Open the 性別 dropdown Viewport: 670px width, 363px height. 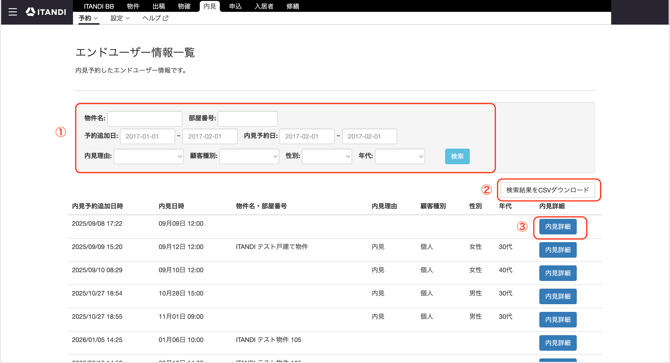(327, 156)
